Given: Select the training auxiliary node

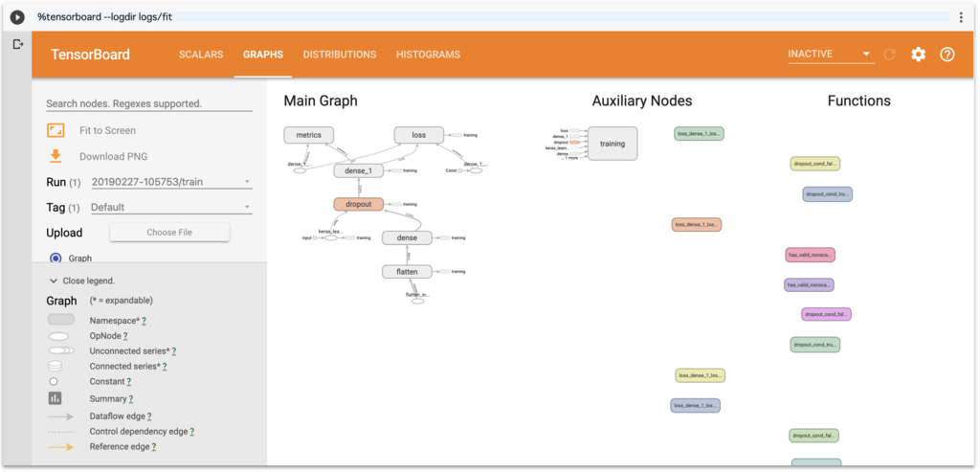Looking at the screenshot, I should point(612,144).
